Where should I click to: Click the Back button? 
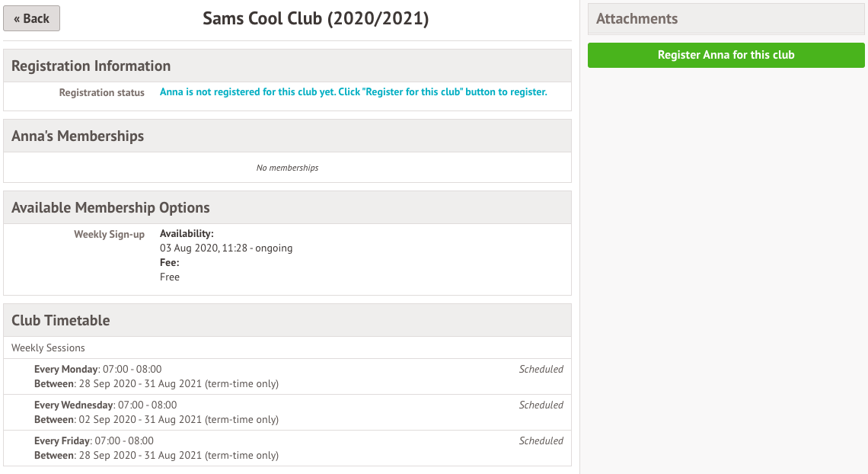coord(31,18)
